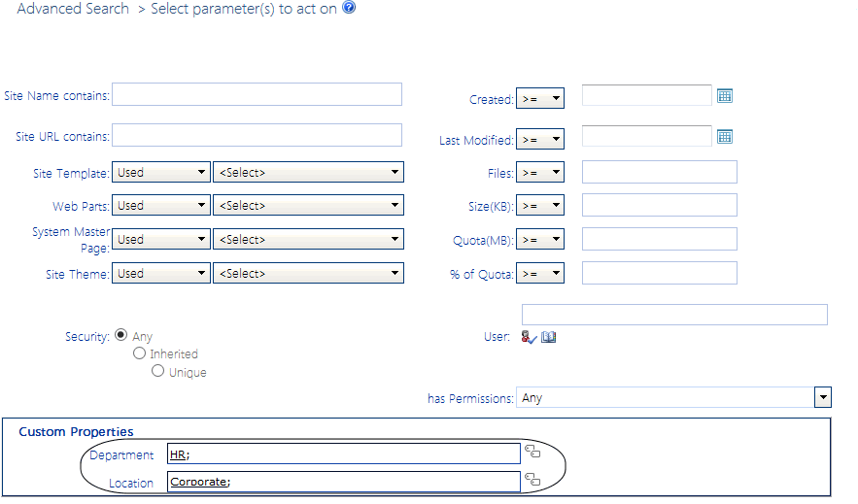Screen dimensions: 858x504
Task: Open the Site Theme <Select> dropdown
Action: 308,274
